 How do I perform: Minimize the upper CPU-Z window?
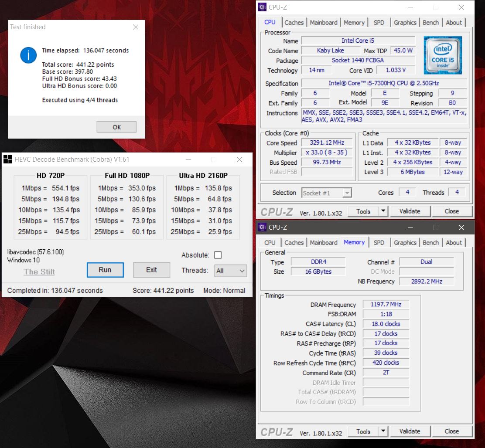click(410, 7)
